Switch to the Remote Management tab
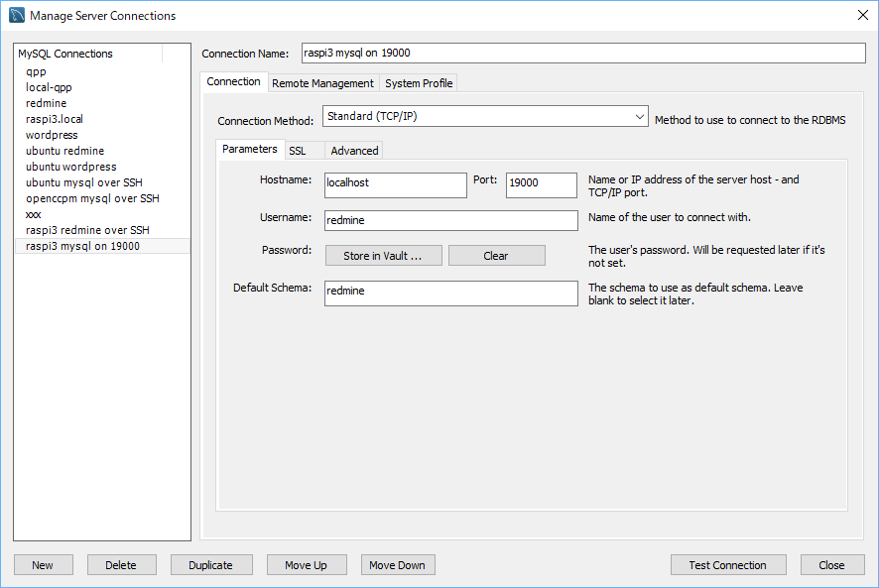 pos(322,83)
